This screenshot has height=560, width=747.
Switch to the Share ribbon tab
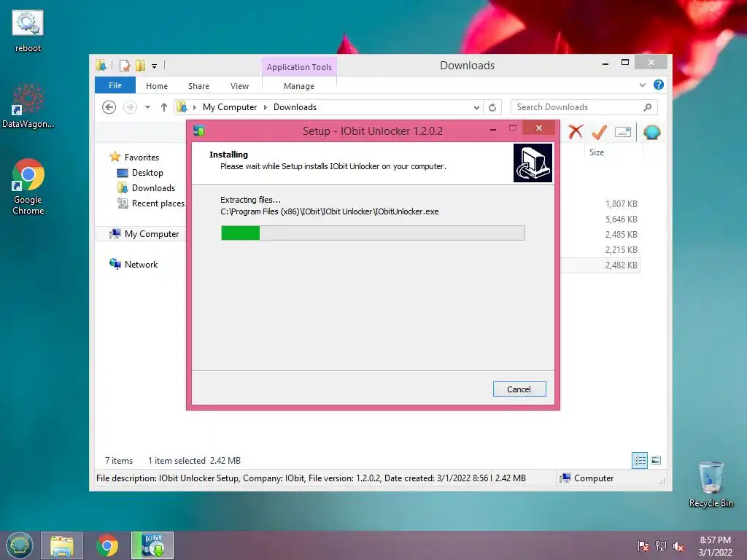click(x=198, y=86)
